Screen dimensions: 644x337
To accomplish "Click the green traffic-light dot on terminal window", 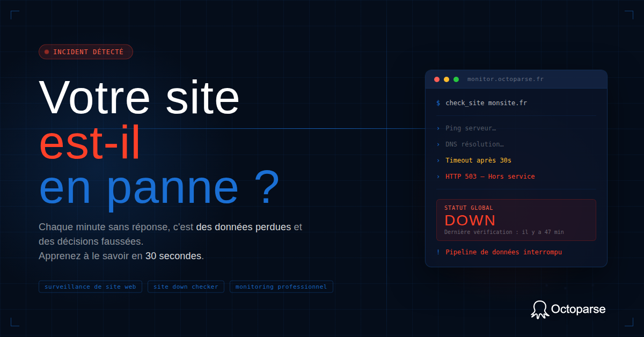I will pyautogui.click(x=456, y=79).
